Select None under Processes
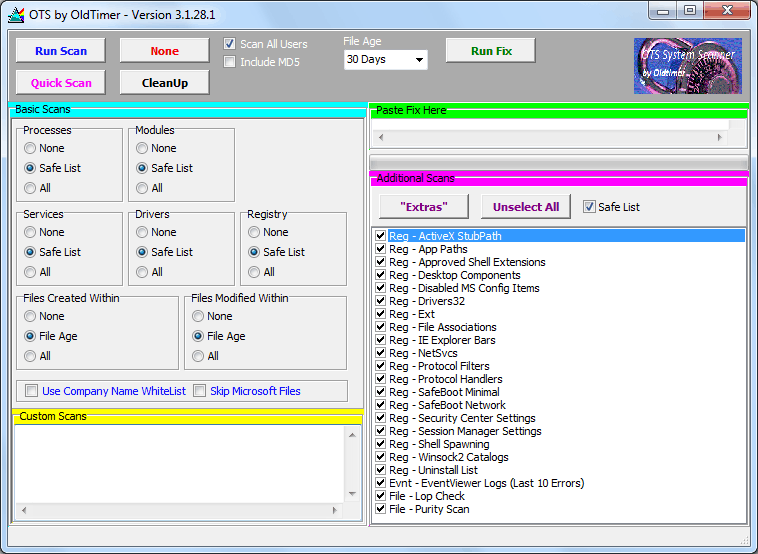 pos(30,148)
